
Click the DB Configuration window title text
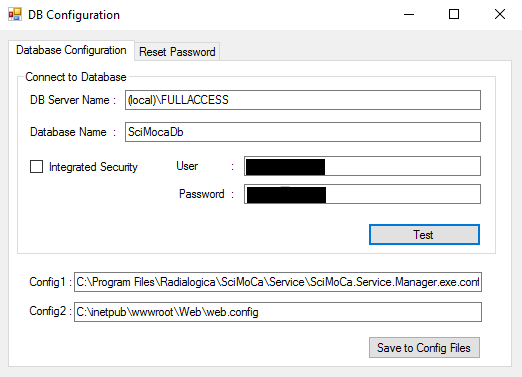click(74, 15)
